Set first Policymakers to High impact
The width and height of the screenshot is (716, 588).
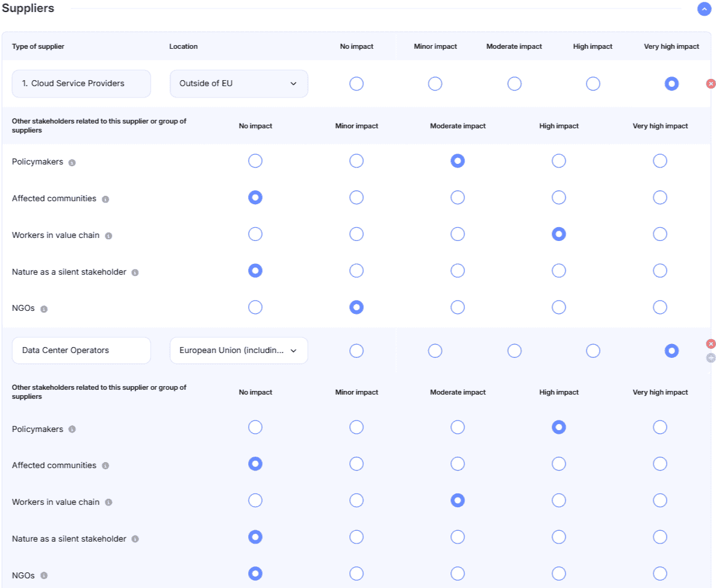click(x=559, y=161)
